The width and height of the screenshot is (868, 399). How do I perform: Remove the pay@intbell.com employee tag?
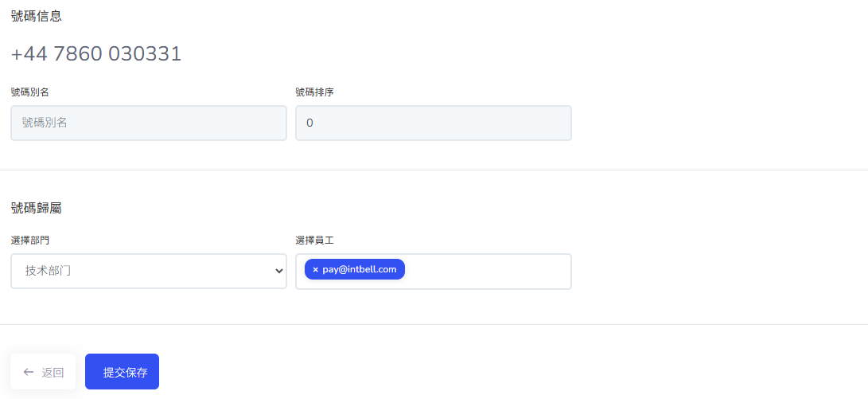coord(315,270)
